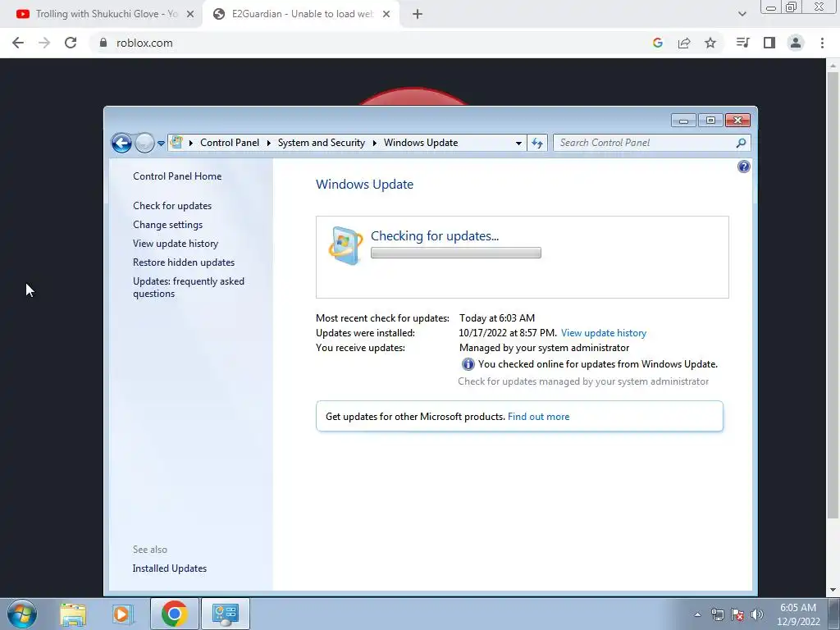Open the address bar history dropdown
840x630 pixels.
(518, 143)
